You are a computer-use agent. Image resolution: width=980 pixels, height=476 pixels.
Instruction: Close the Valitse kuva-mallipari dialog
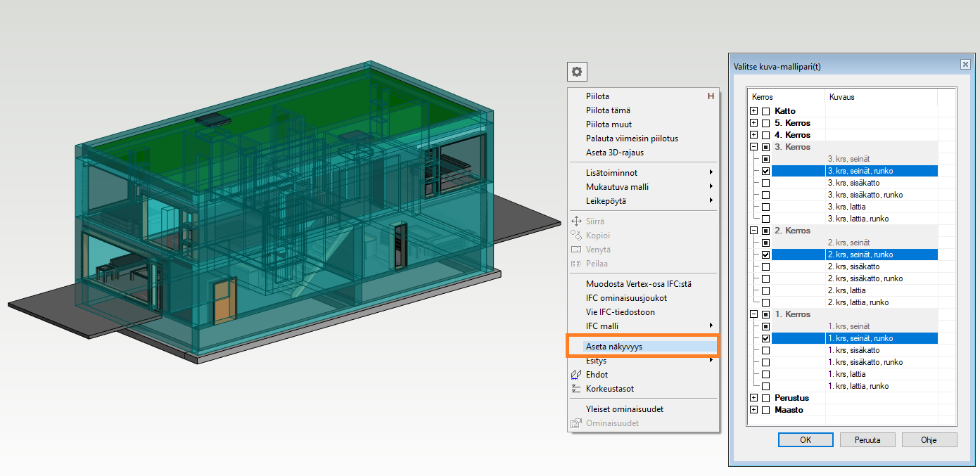pyautogui.click(x=965, y=65)
